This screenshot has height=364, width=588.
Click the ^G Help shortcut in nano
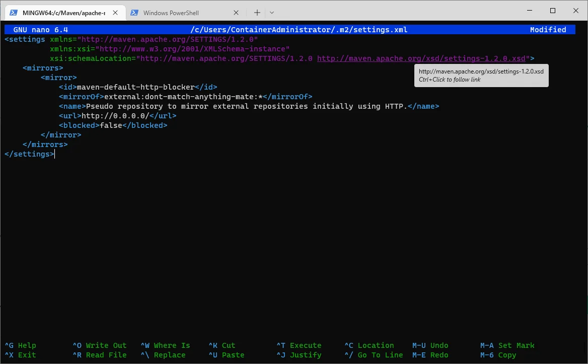[x=21, y=345]
